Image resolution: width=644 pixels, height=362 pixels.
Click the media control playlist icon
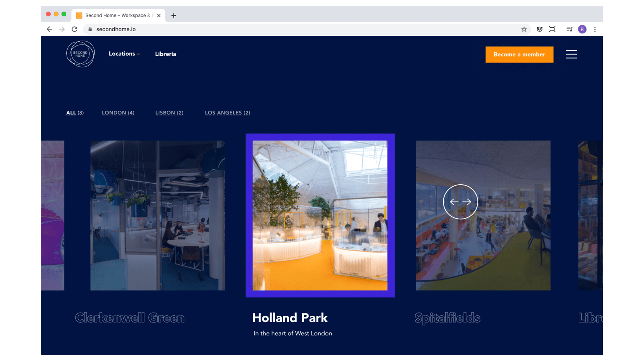[x=569, y=29]
